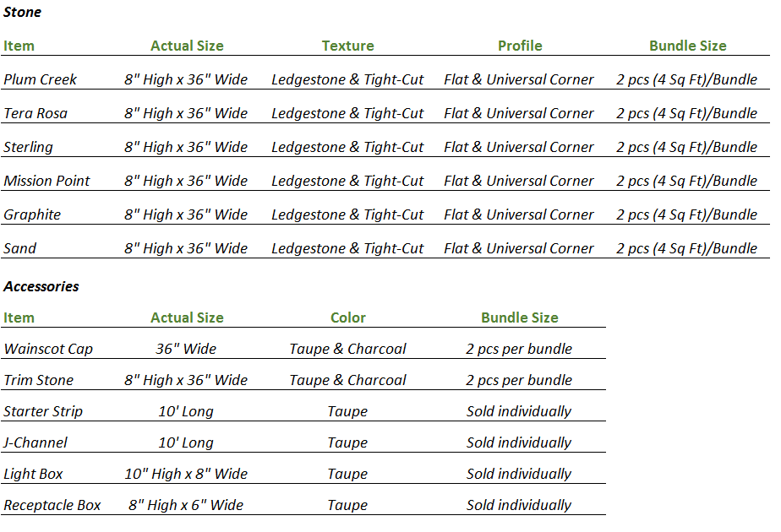Select the Wainscot Cap accessory

pyautogui.click(x=48, y=349)
